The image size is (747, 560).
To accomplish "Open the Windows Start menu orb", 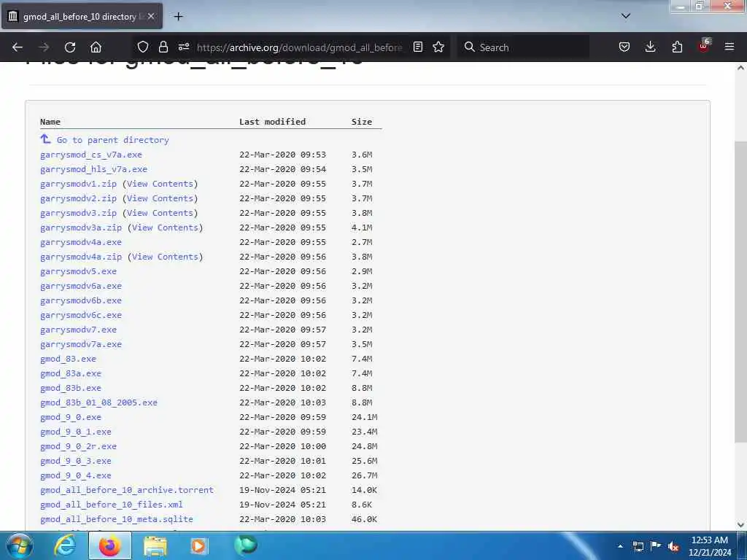I will point(20,545).
